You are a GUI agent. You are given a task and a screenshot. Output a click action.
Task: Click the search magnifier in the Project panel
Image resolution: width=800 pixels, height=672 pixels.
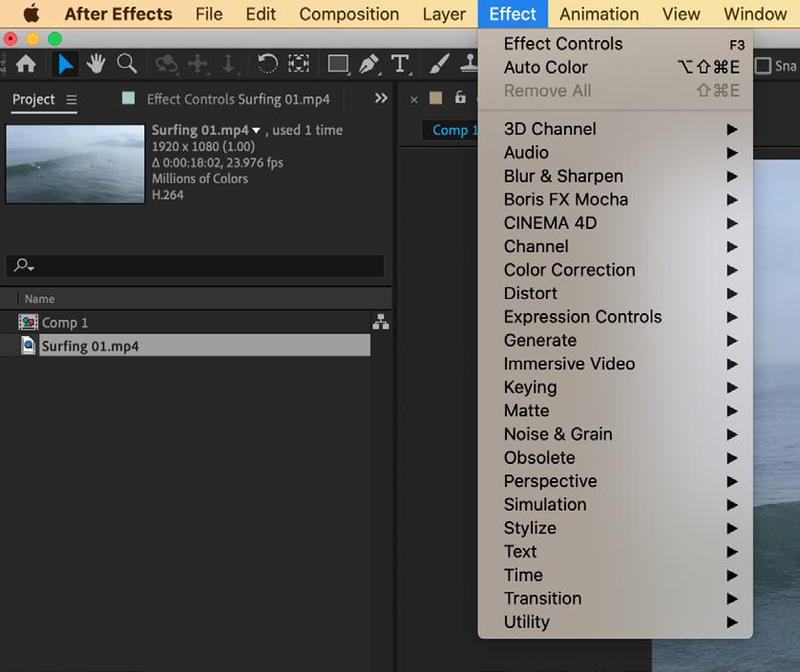point(24,265)
